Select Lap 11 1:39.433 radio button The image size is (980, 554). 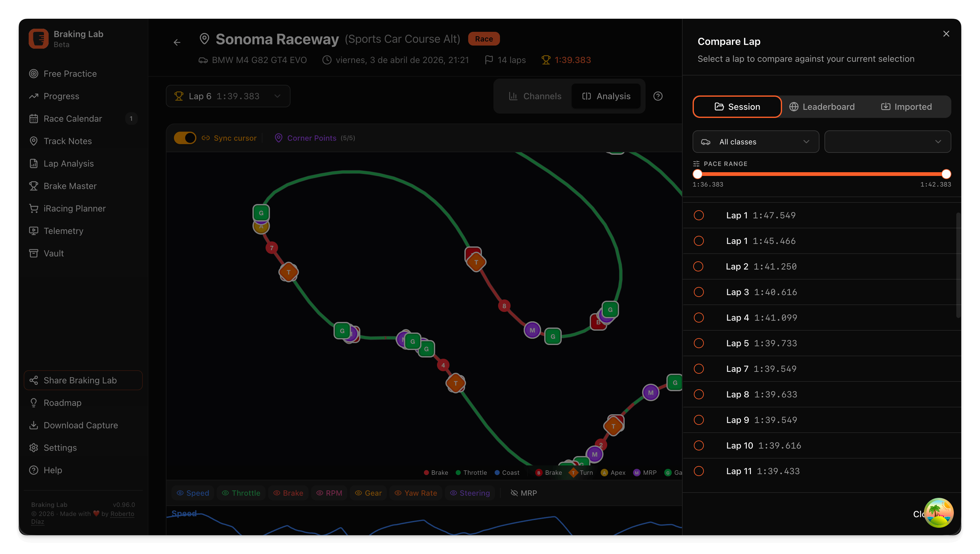(x=699, y=471)
